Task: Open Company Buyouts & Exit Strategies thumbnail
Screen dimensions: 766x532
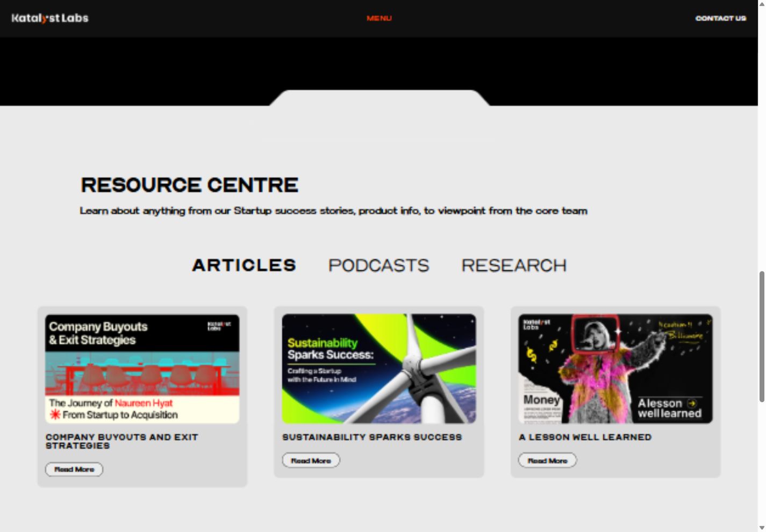Action: 142,369
